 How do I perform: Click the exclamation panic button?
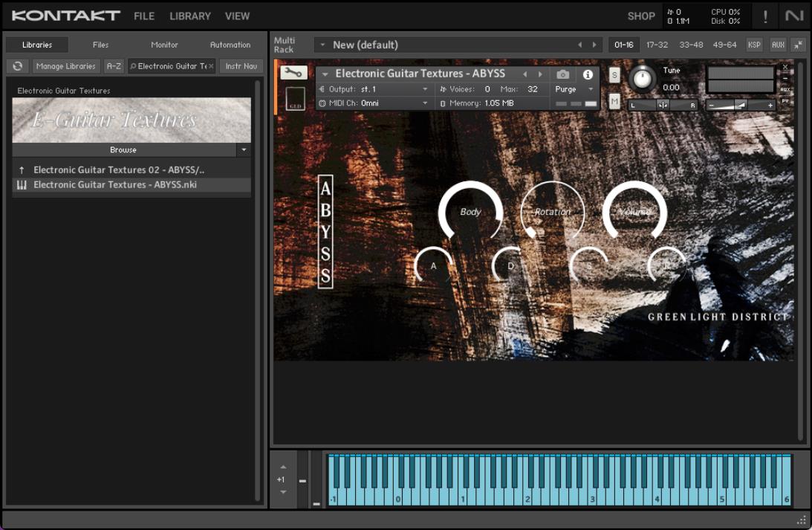click(x=765, y=16)
